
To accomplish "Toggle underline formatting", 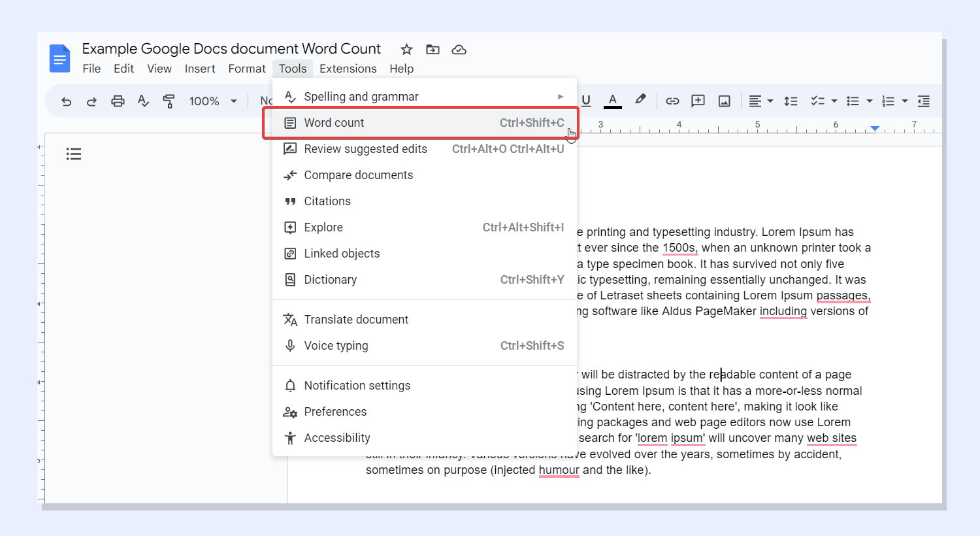I will coord(586,101).
